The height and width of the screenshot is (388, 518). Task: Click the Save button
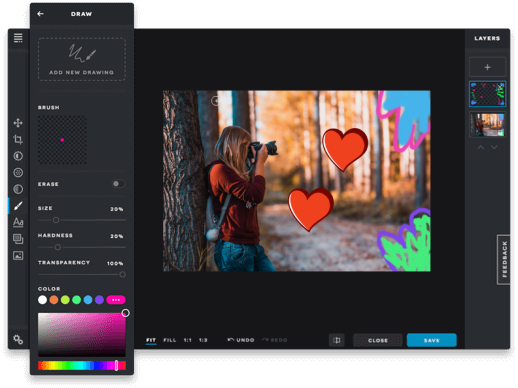(x=432, y=340)
